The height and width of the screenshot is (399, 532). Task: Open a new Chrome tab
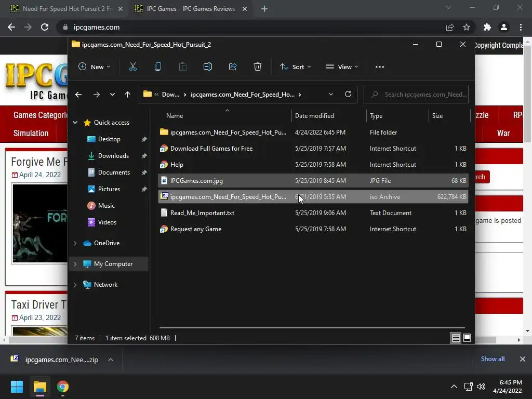[x=264, y=9]
